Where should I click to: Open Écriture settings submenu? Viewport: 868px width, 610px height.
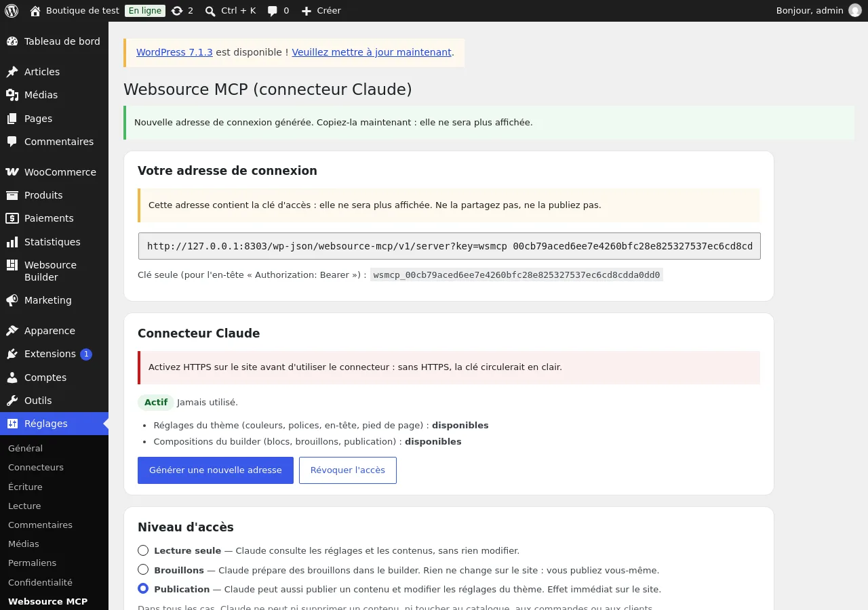(25, 487)
